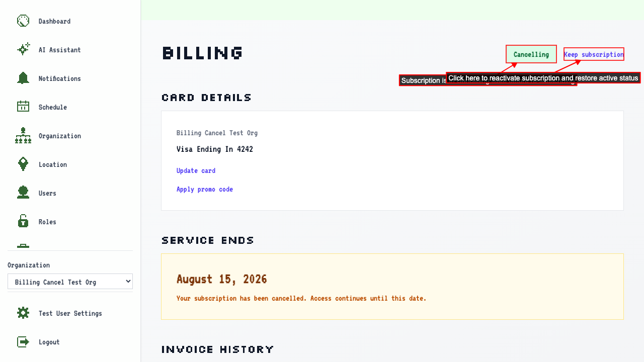This screenshot has width=644, height=362.
Task: Click the Roles padlock icon
Action: coord(23,221)
